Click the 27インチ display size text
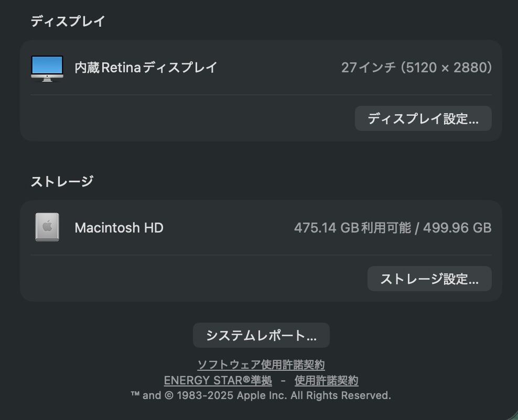The width and height of the screenshot is (518, 420). click(368, 68)
